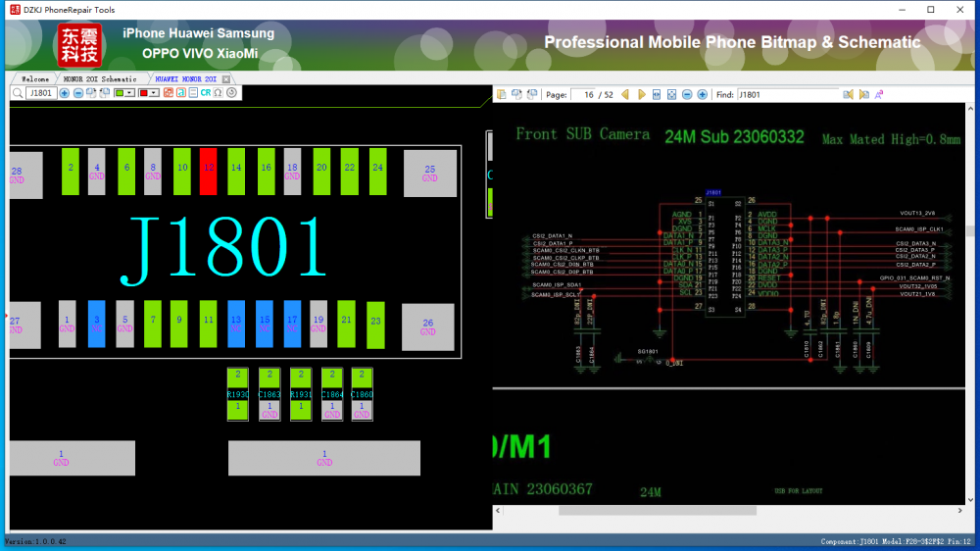The width and height of the screenshot is (980, 551).
Task: Open the red color dropdown
Action: 155,93
